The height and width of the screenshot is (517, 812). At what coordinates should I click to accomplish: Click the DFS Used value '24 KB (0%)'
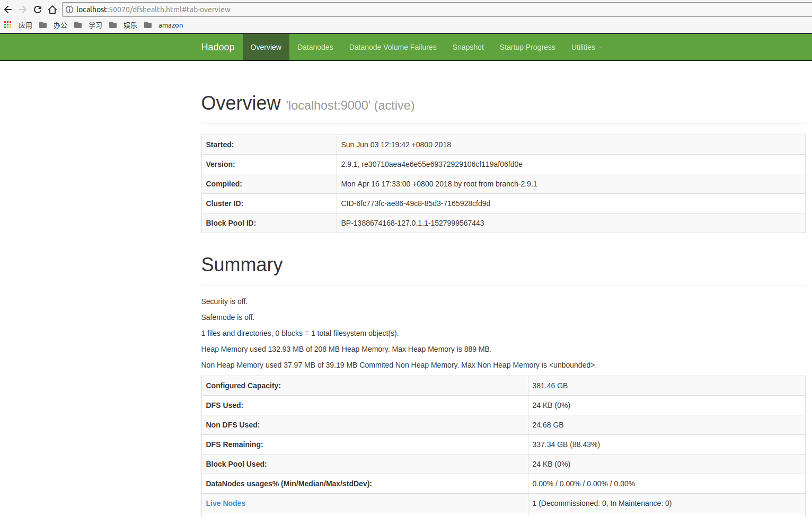point(551,405)
